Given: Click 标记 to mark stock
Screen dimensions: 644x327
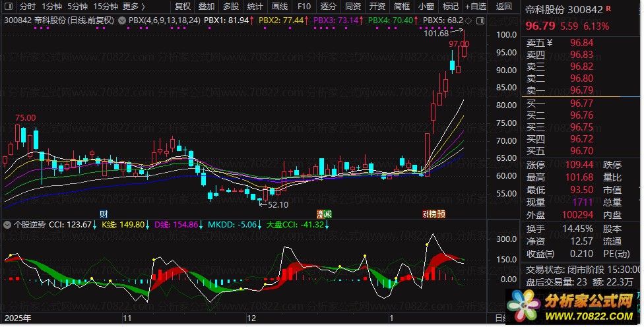Looking at the screenshot, I should [x=450, y=6].
